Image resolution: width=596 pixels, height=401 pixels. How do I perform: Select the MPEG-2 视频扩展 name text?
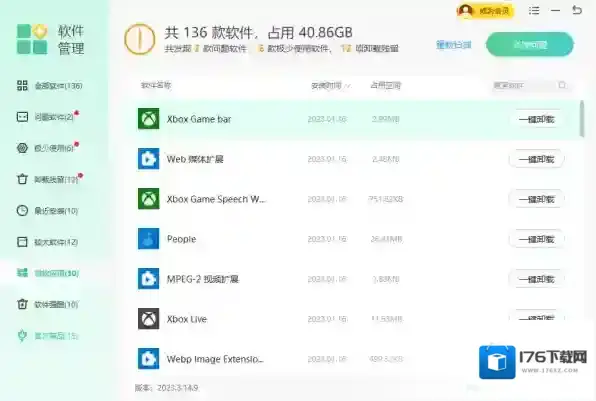coord(203,279)
